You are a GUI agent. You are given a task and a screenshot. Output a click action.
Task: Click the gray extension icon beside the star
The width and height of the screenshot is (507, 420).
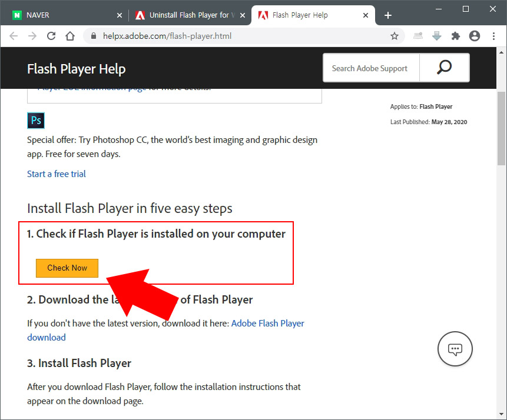click(417, 35)
